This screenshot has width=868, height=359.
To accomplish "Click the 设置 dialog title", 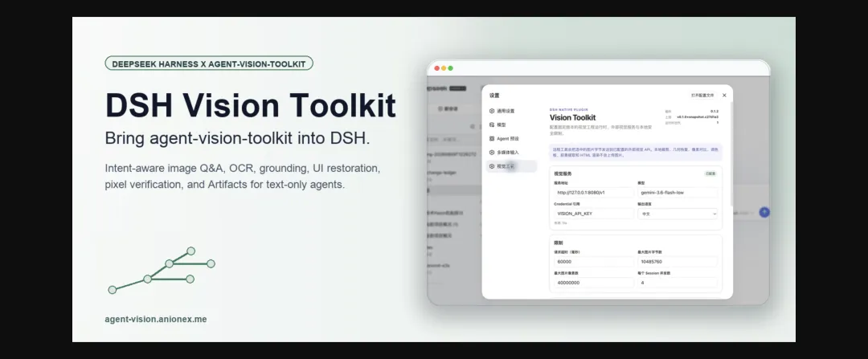I will click(494, 96).
